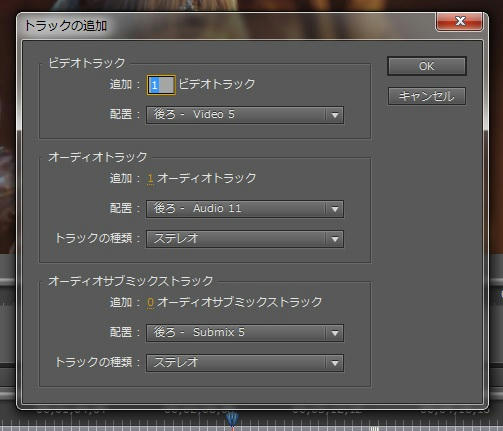Open the 後ろ - Audio 11 placement dropdown

pyautogui.click(x=245, y=209)
